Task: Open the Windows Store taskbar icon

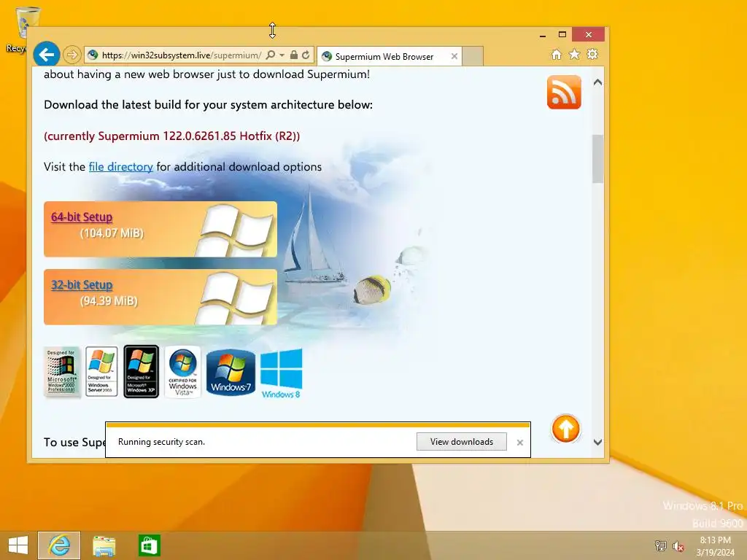Action: click(x=149, y=545)
